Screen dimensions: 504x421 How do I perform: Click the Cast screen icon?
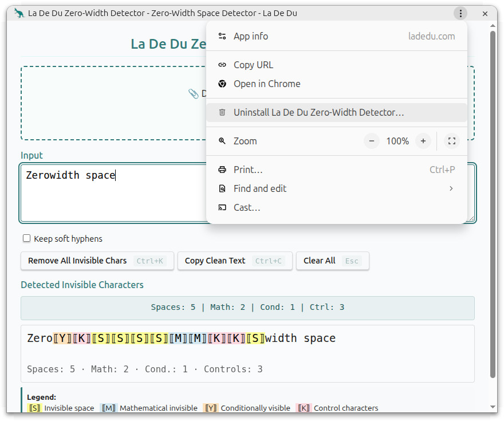pos(222,207)
